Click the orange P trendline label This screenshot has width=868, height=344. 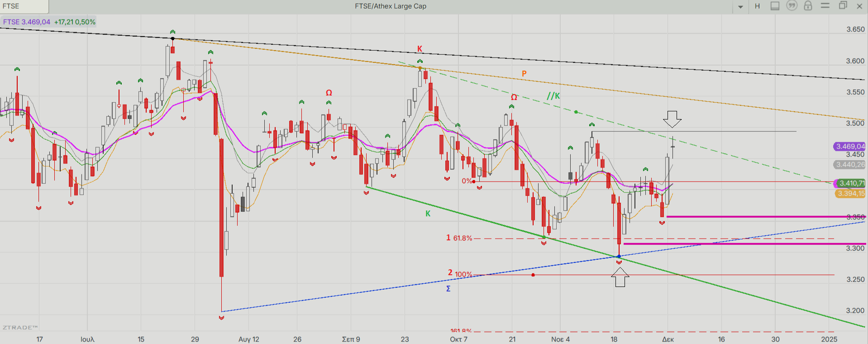pos(524,73)
